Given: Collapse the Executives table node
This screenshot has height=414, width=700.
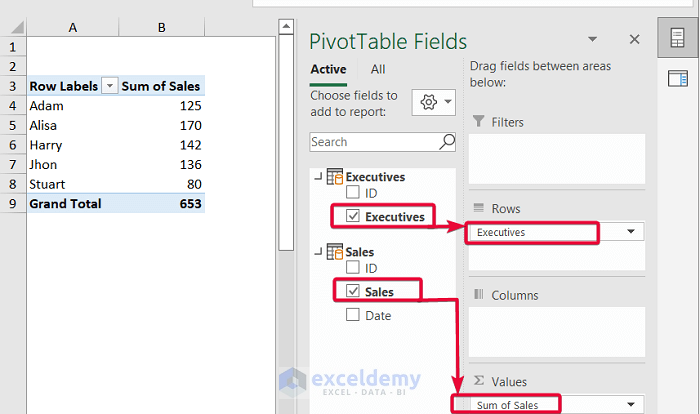Looking at the screenshot, I should pos(318,177).
